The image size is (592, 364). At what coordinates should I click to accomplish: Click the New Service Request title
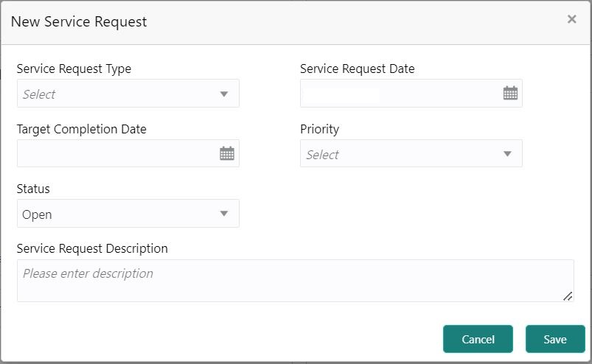[79, 21]
